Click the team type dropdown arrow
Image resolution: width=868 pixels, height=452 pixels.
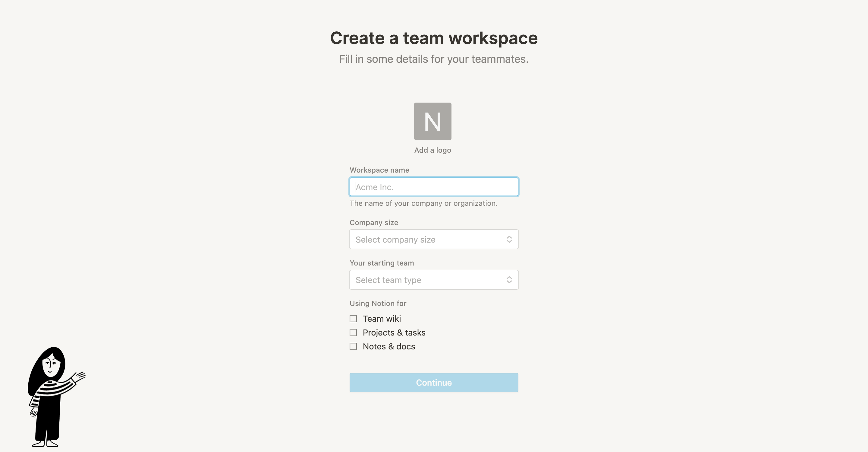click(509, 280)
